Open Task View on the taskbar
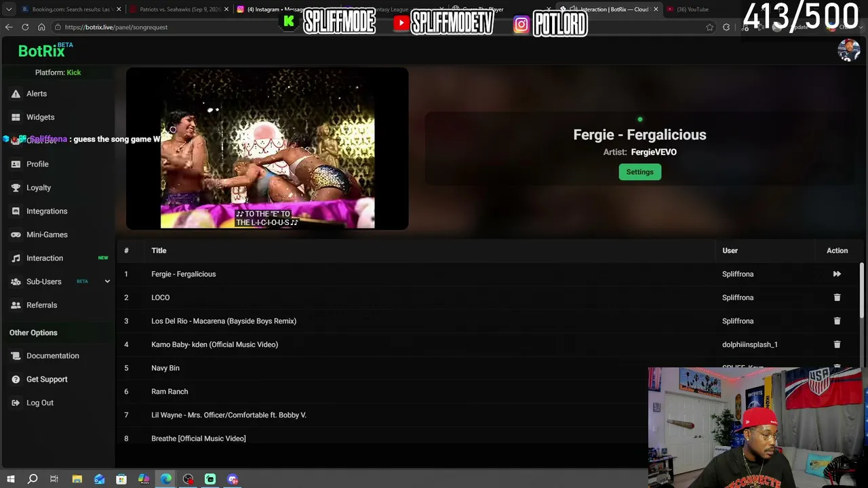Image resolution: width=868 pixels, height=488 pixels. coord(54,479)
